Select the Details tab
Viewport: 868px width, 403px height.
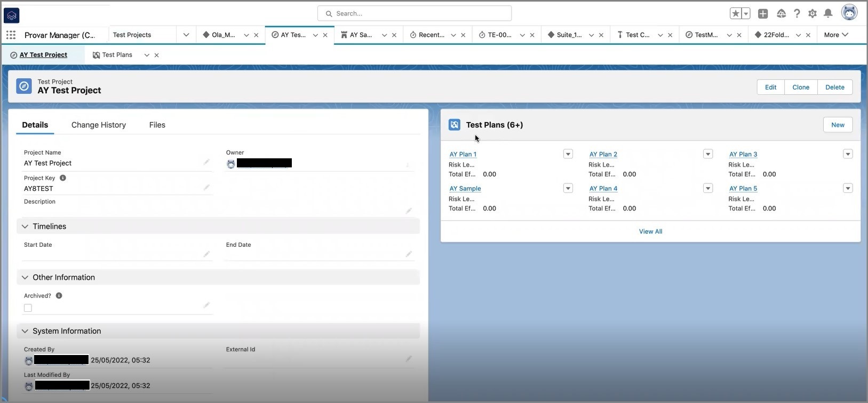tap(35, 125)
